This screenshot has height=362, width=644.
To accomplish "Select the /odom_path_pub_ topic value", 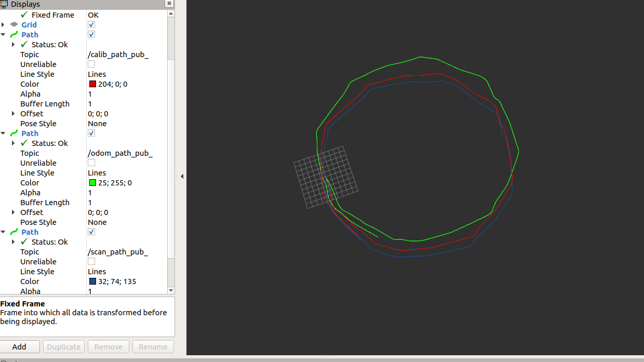I will (120, 153).
